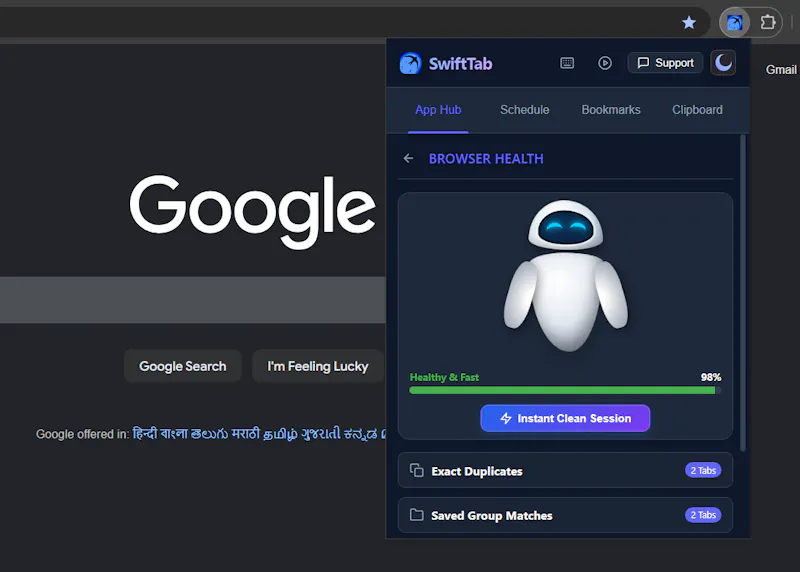Toggle dark mode with the moon icon

723,63
